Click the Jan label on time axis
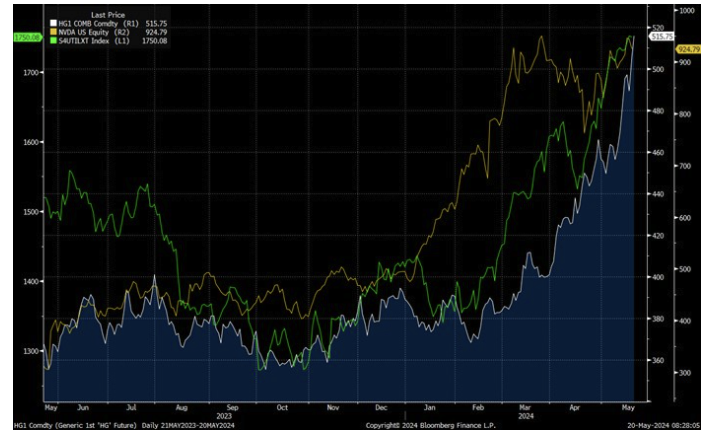The width and height of the screenshot is (712, 439). [428, 407]
